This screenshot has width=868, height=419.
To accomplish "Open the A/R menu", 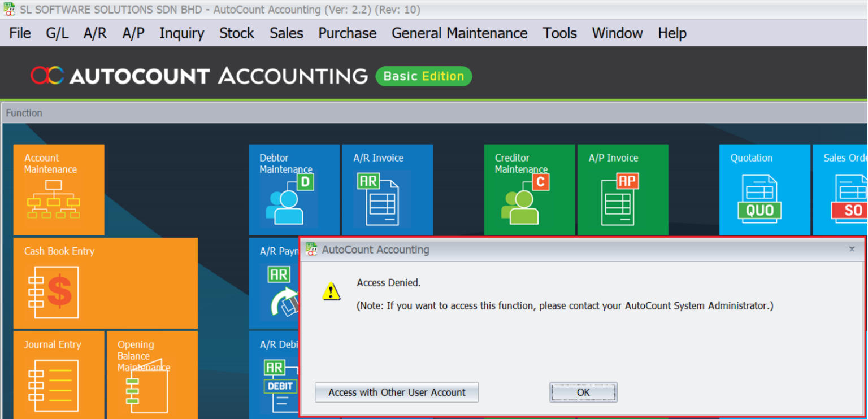I will point(95,33).
